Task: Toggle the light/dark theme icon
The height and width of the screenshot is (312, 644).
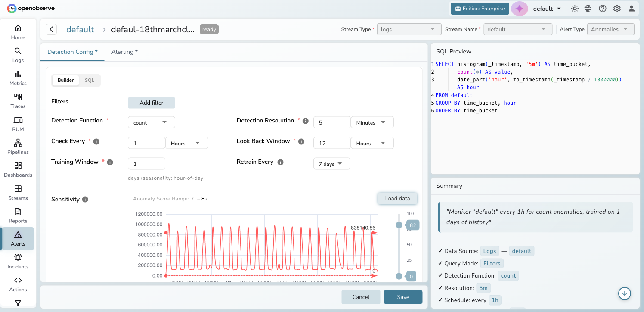Action: click(574, 8)
